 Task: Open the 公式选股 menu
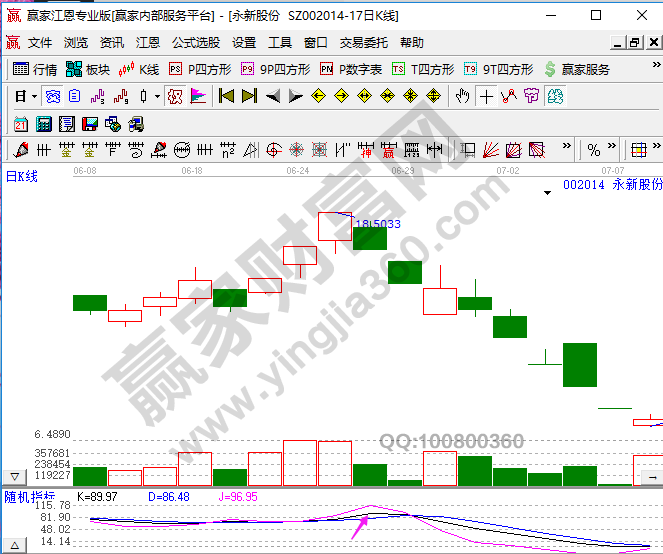[x=196, y=43]
